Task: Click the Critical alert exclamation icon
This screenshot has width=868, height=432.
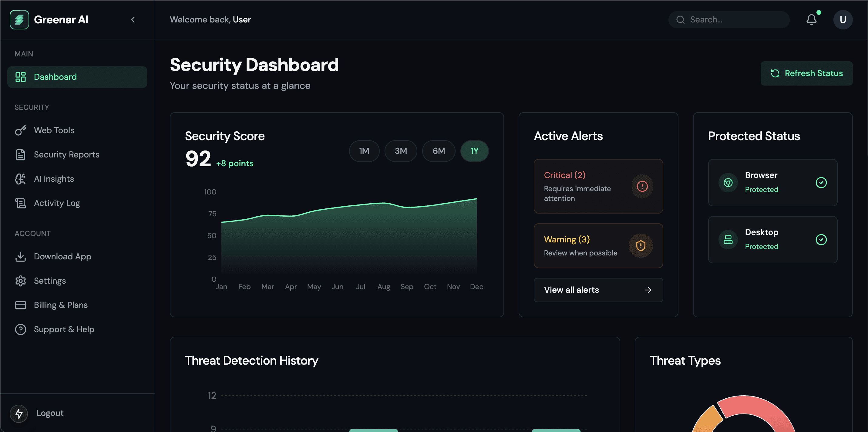Action: (642, 186)
